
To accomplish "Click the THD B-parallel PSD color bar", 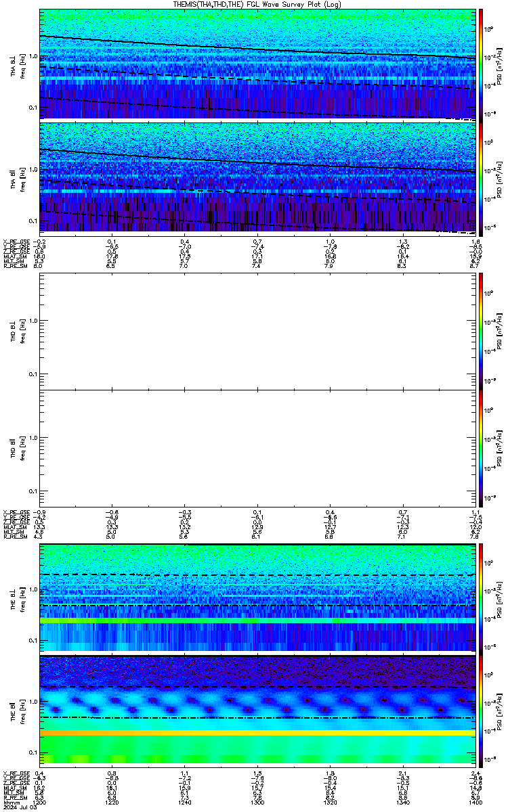I will 481,448.
